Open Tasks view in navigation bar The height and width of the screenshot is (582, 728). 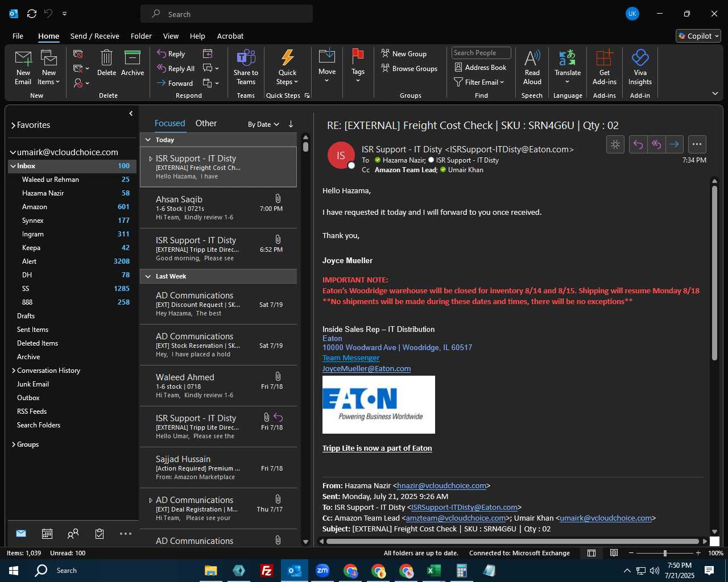tap(100, 533)
